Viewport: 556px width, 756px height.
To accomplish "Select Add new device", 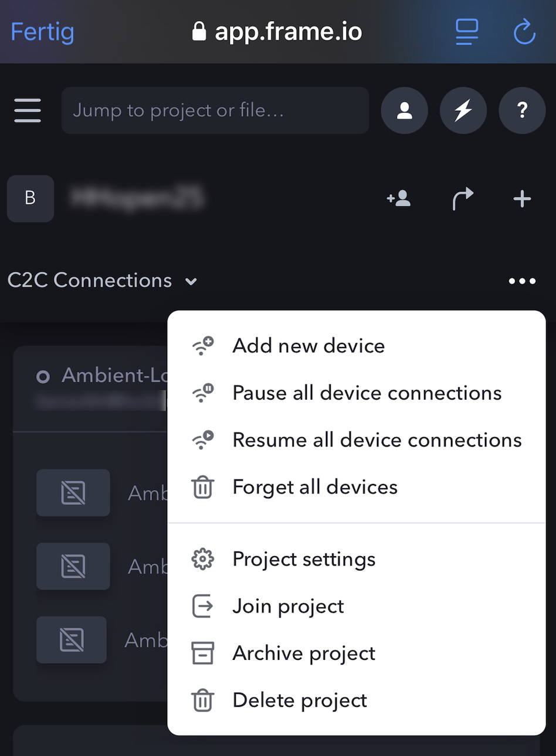I will pyautogui.click(x=357, y=346).
